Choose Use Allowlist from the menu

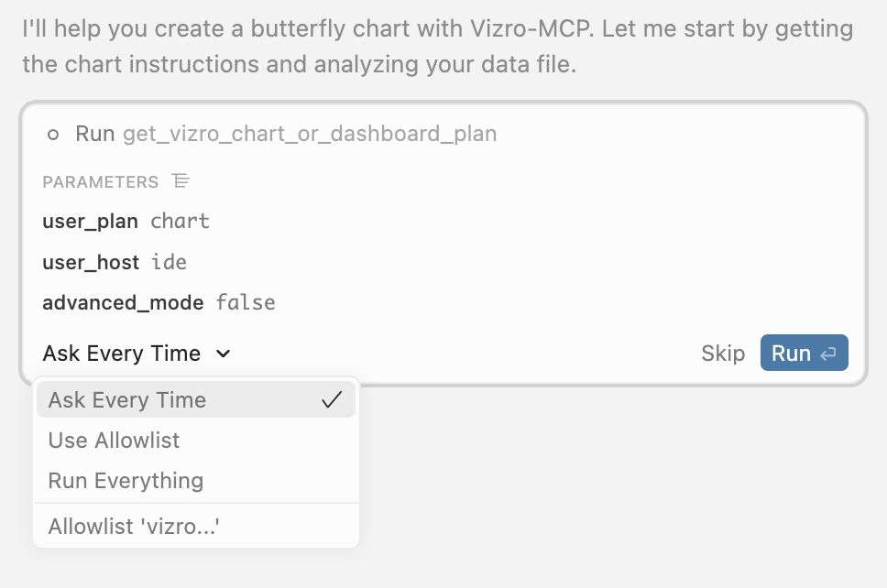(114, 440)
